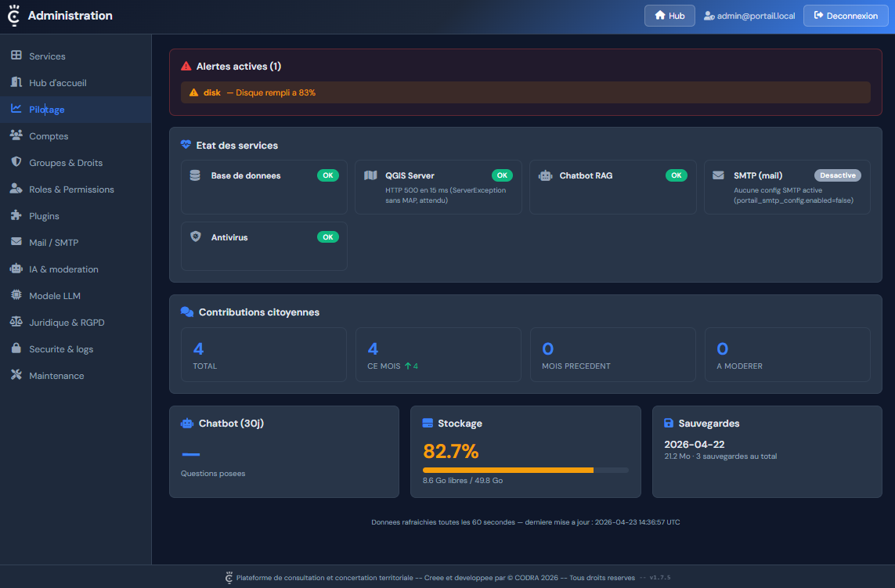Select Comptes in the sidebar menu

coord(49,136)
